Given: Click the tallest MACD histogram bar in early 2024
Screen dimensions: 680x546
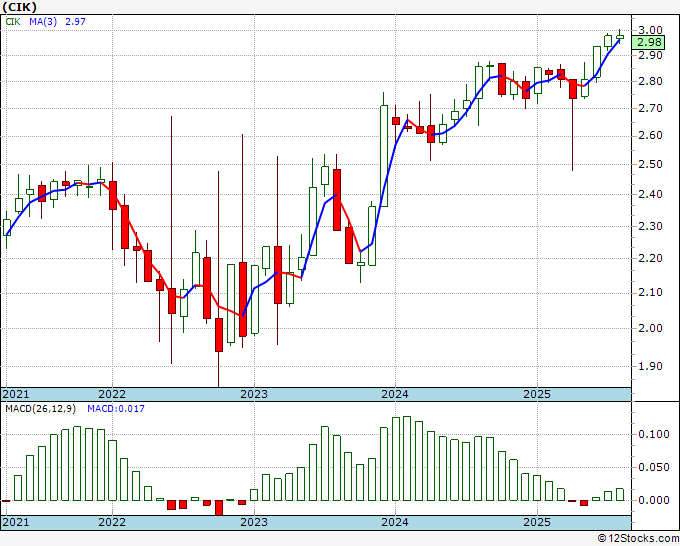Looking at the screenshot, I should pos(407,458).
